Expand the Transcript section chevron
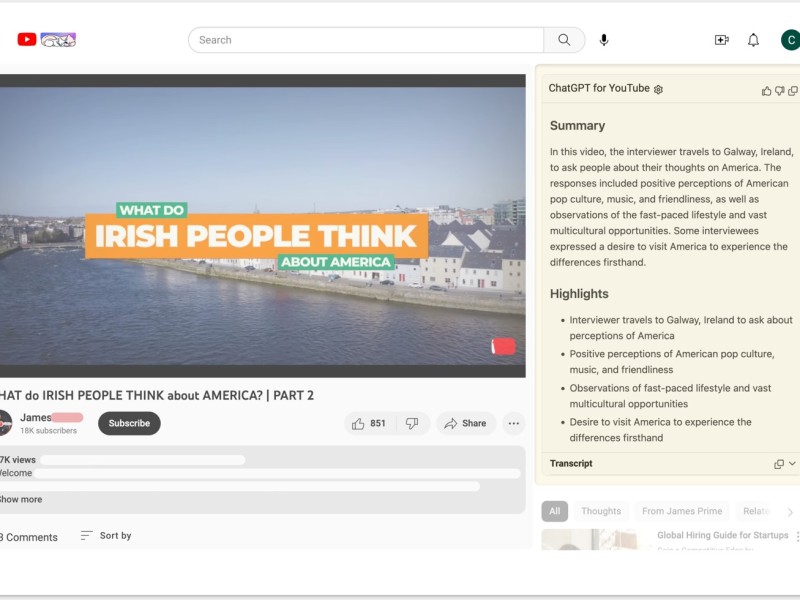This screenshot has height=600, width=800. tap(792, 463)
